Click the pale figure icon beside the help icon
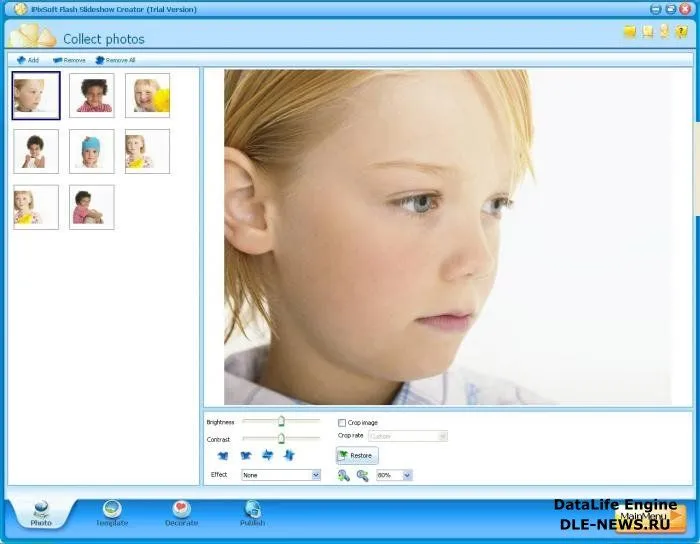This screenshot has height=544, width=700. [664, 31]
